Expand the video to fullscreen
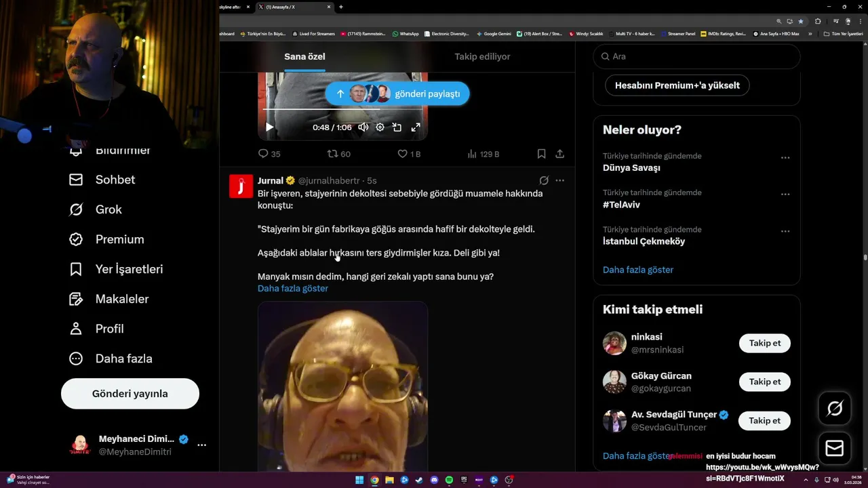The height and width of the screenshot is (488, 868). [x=416, y=127]
